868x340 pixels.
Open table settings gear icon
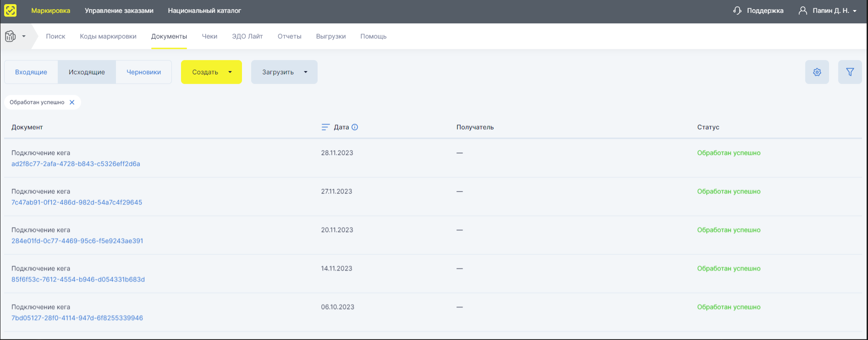(x=817, y=72)
